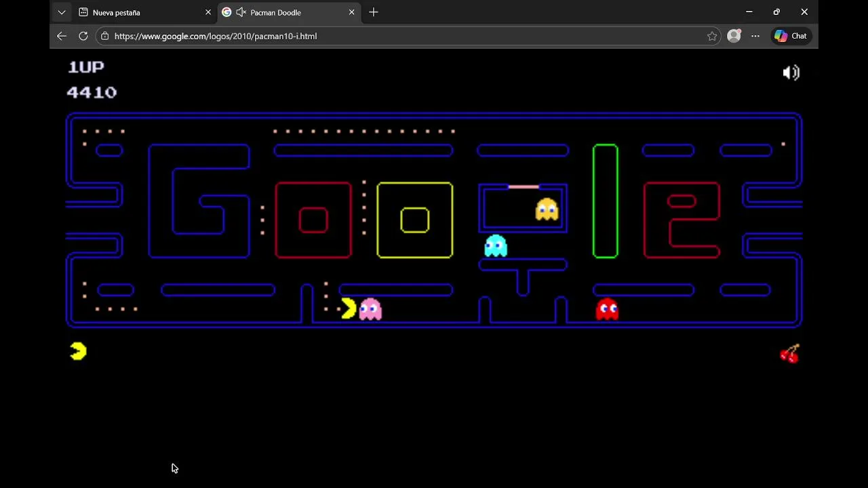The height and width of the screenshot is (488, 868).
Task: Click the cyan ghost below the ghost house
Action: 496,245
